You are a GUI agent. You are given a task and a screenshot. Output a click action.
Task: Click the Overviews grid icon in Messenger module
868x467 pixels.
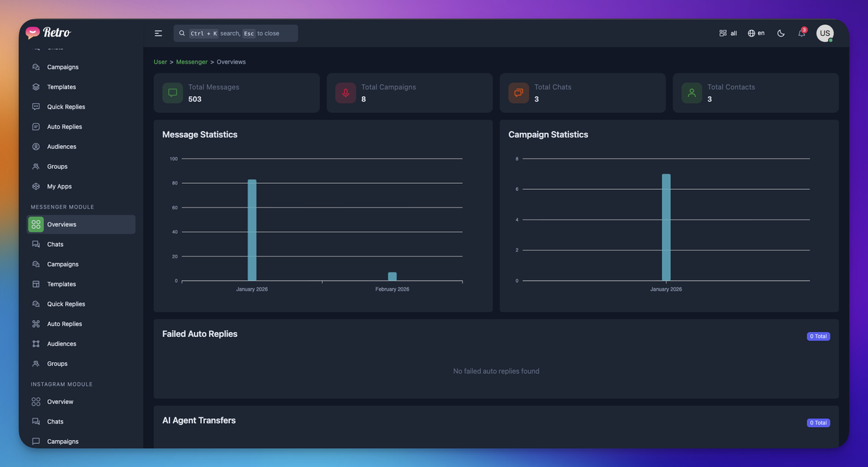pos(36,224)
